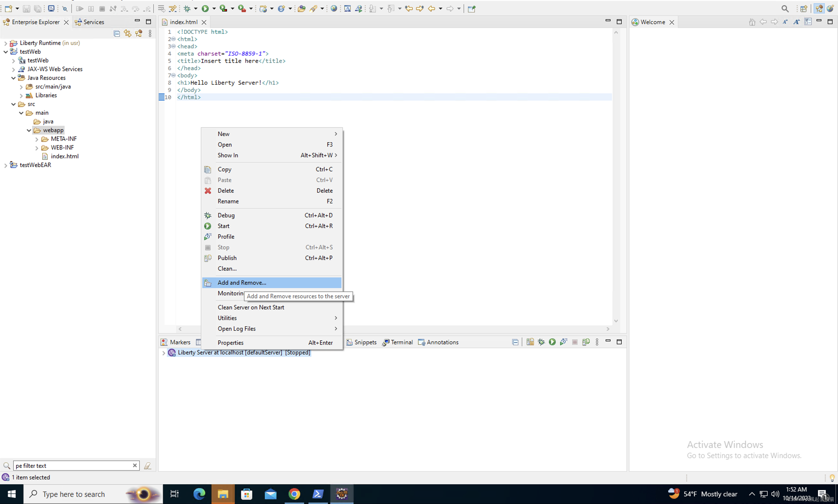The height and width of the screenshot is (504, 838).
Task: Toggle Skip All Breakpoints in the main toolbar
Action: [x=64, y=9]
